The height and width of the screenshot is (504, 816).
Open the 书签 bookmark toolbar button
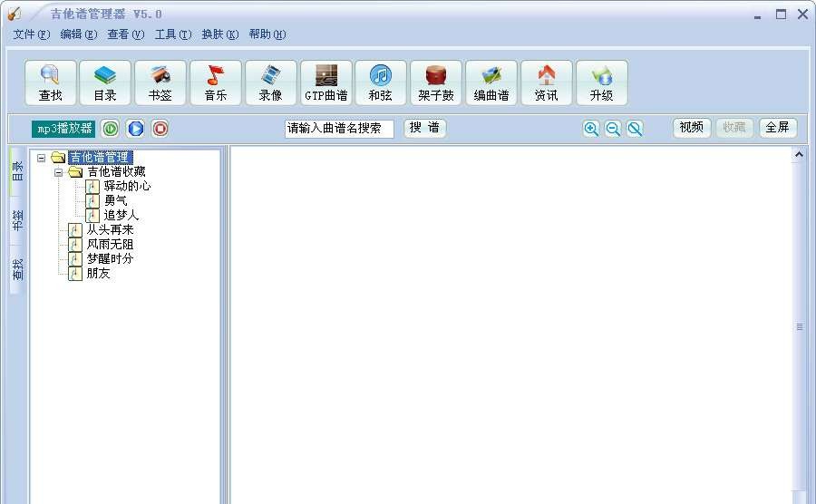pos(160,82)
